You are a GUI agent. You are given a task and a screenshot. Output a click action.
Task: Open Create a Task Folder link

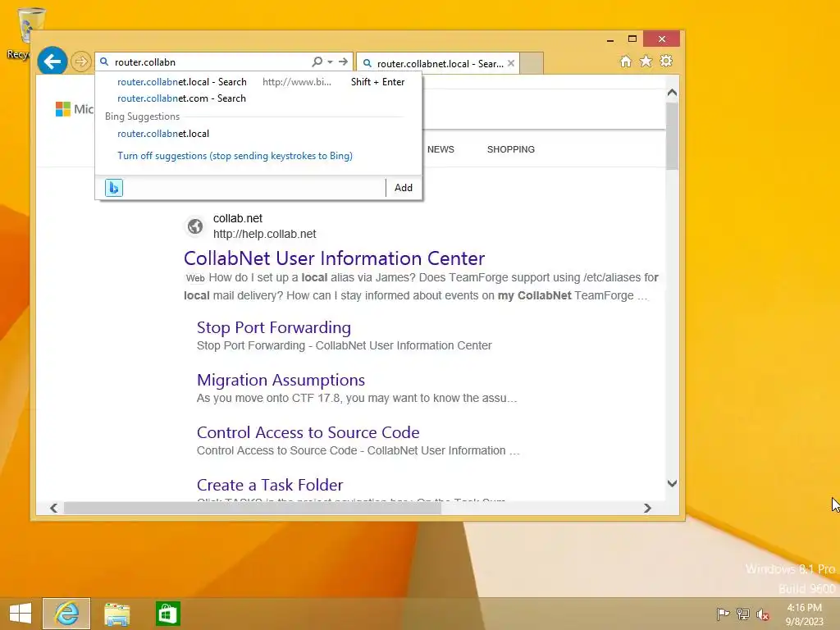click(269, 485)
